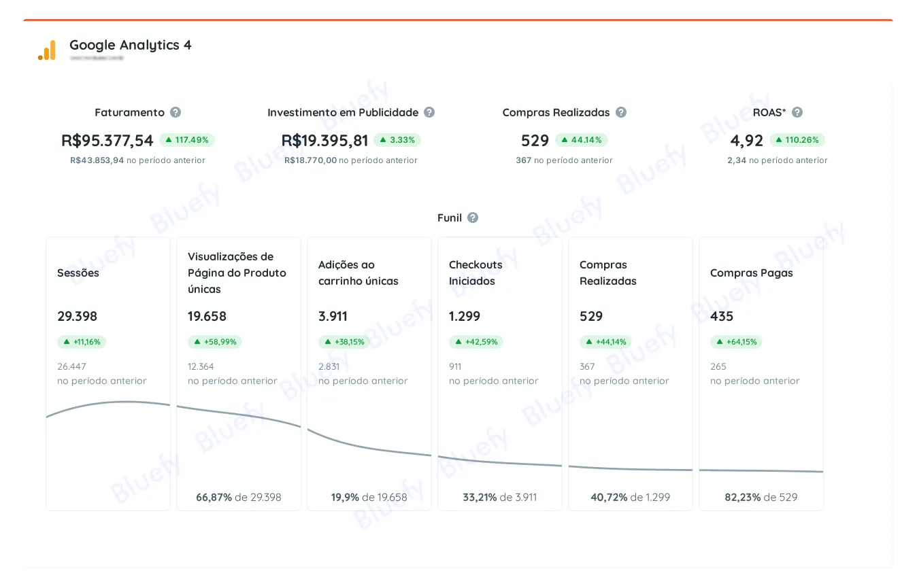This screenshot has width=917, height=588.
Task: Select the 19.658 product views value
Action: (207, 316)
